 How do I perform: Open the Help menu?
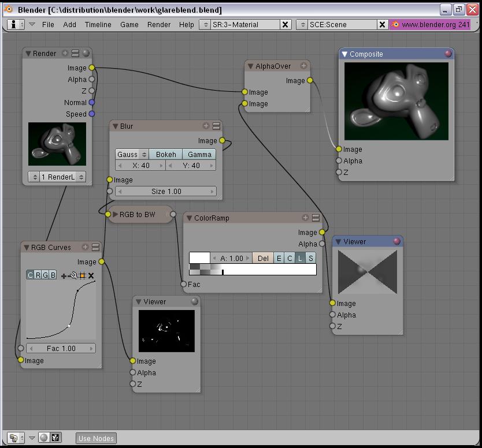coord(187,25)
